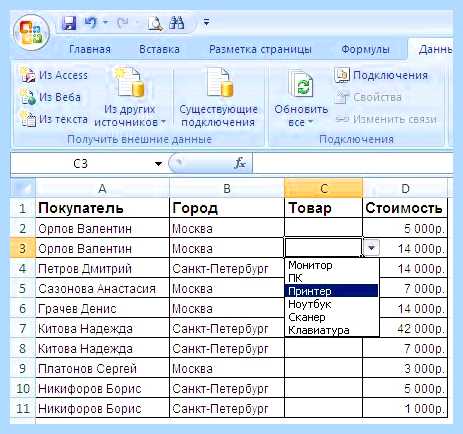
Task: Switch to the Главная ribbon tab
Action: (x=90, y=50)
